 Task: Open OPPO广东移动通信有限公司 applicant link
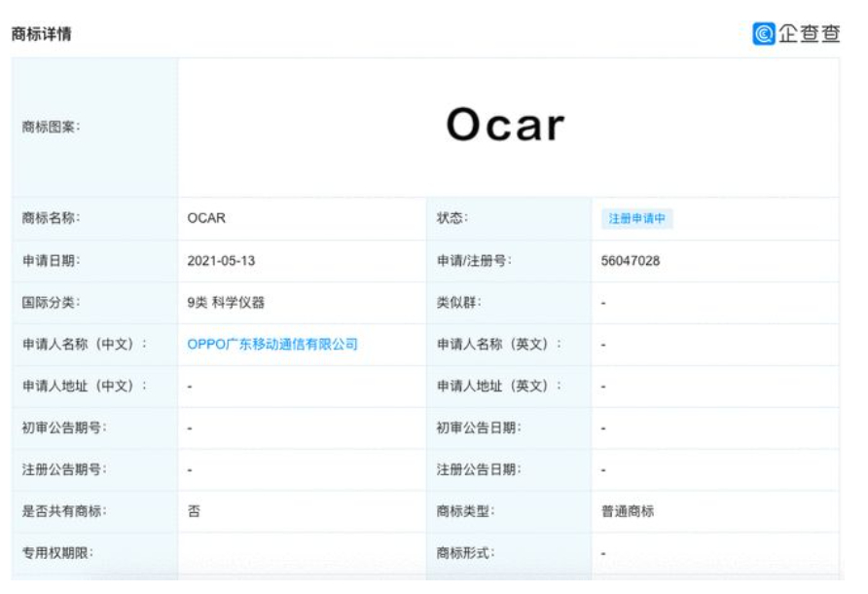point(272,344)
